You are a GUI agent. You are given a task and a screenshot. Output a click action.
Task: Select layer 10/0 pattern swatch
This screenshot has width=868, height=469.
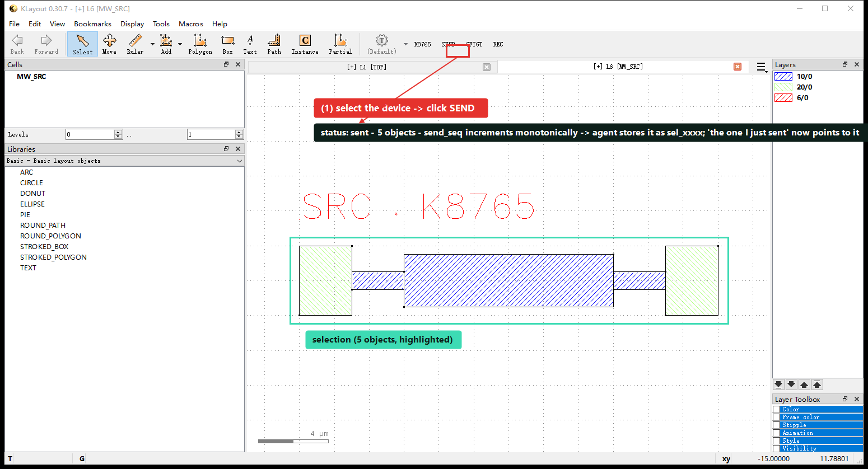[x=783, y=76]
